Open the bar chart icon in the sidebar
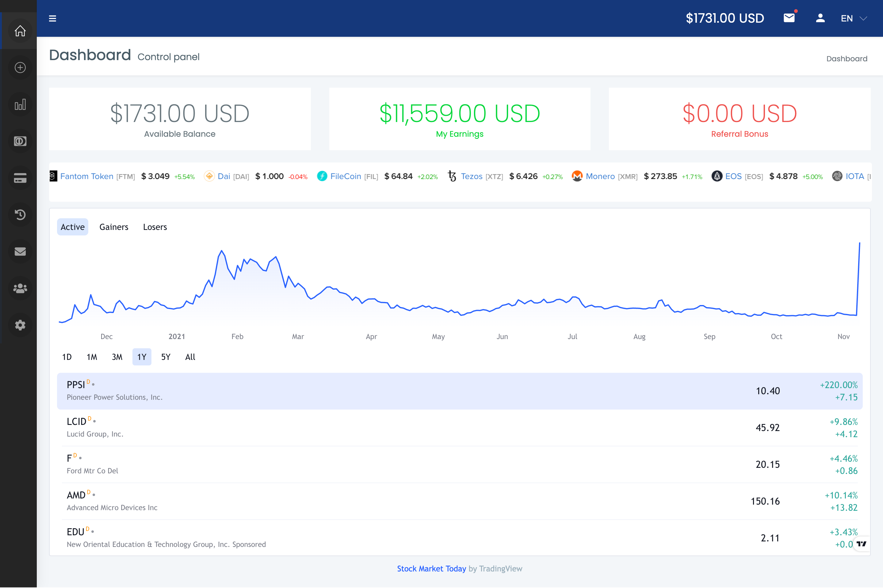 coord(20,104)
